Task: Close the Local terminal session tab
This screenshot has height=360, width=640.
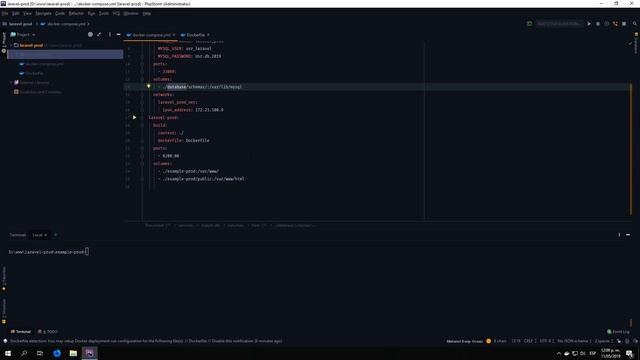Action: pos(46,235)
